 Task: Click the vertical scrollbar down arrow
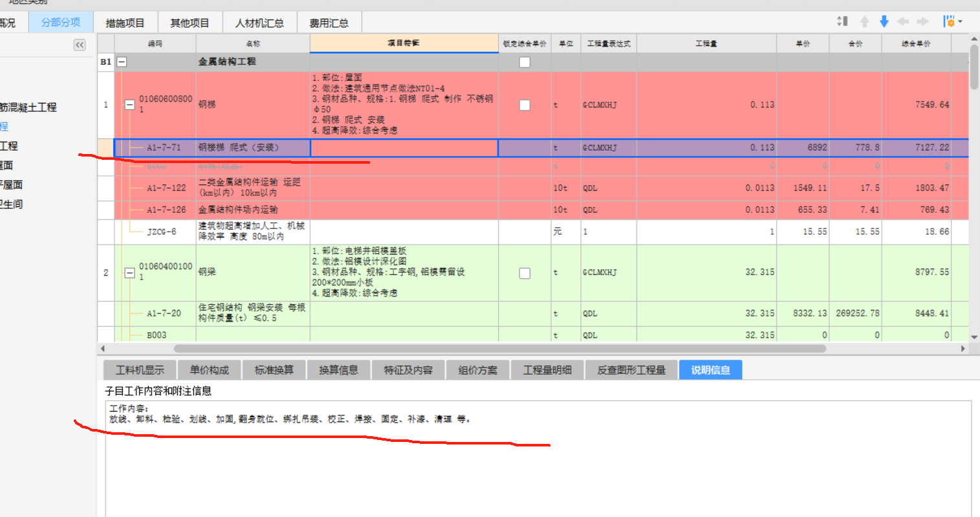coord(974,337)
